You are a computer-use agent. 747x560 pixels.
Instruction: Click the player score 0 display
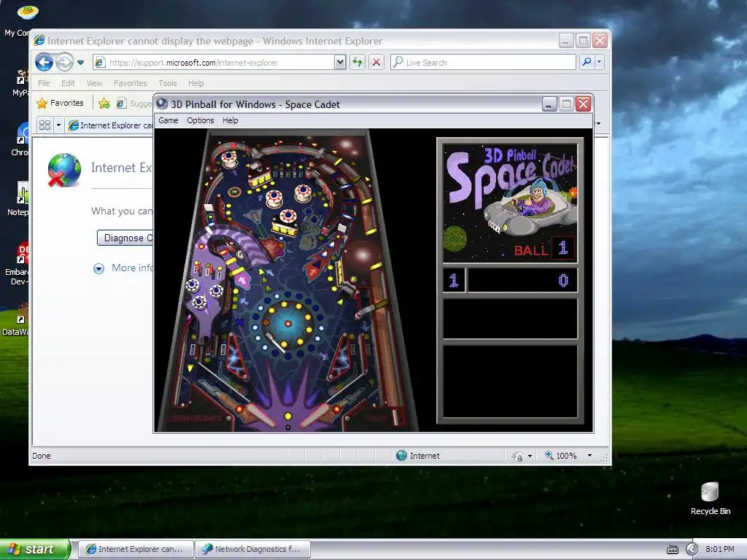pyautogui.click(x=522, y=280)
